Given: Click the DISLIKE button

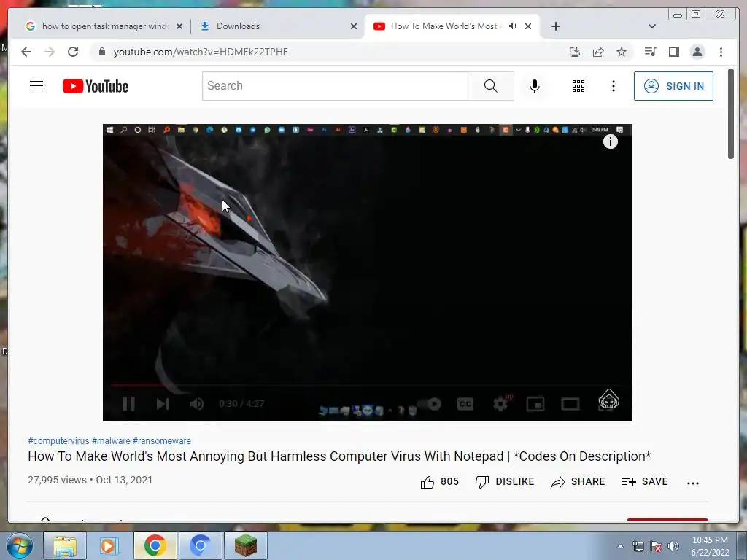Looking at the screenshot, I should 505,482.
